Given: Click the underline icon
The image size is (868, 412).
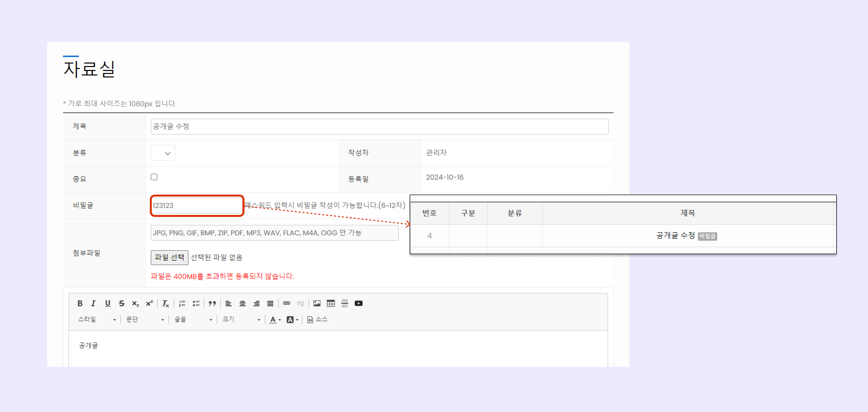Looking at the screenshot, I should [x=107, y=304].
